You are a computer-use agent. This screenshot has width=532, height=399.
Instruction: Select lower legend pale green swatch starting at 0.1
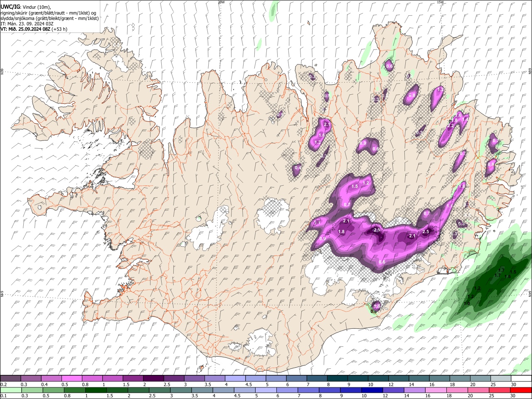point(10,390)
